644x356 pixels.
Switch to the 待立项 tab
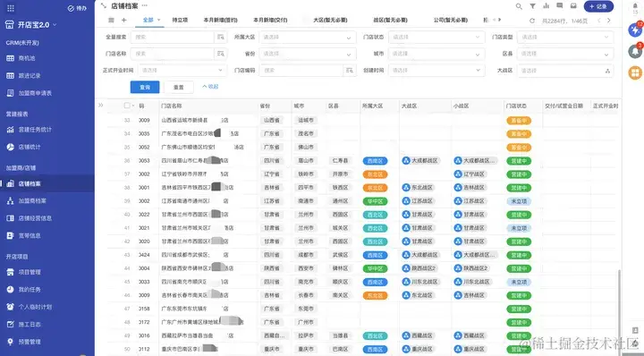[180, 20]
